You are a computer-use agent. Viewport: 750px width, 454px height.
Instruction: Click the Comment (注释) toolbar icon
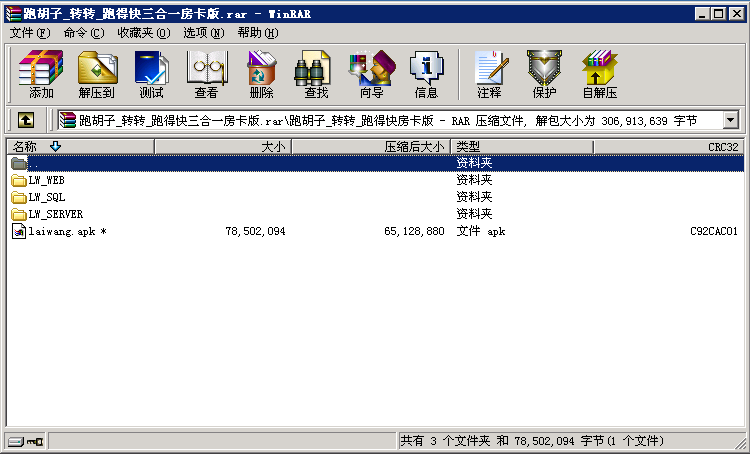point(489,74)
